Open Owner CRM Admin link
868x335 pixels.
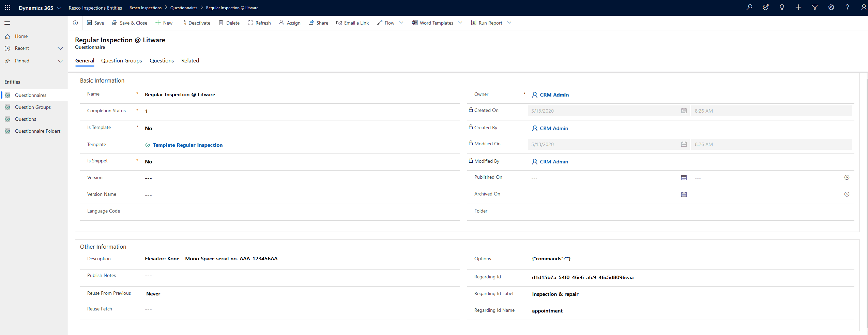[554, 95]
